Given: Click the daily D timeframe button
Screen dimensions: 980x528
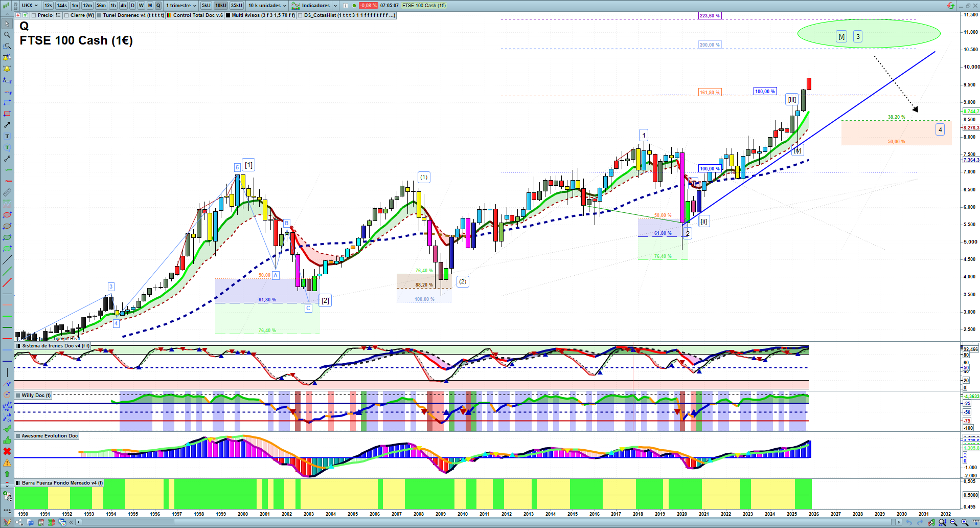Looking at the screenshot, I should click(x=132, y=6).
